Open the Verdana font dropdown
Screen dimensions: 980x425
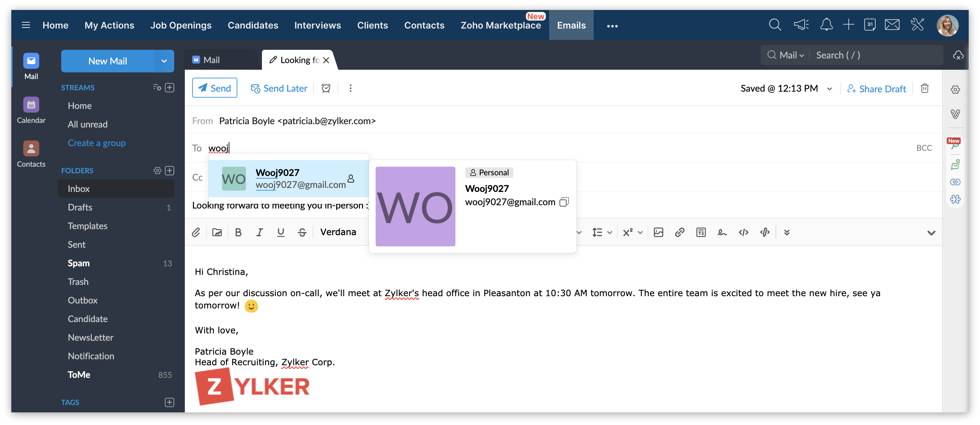click(x=338, y=232)
